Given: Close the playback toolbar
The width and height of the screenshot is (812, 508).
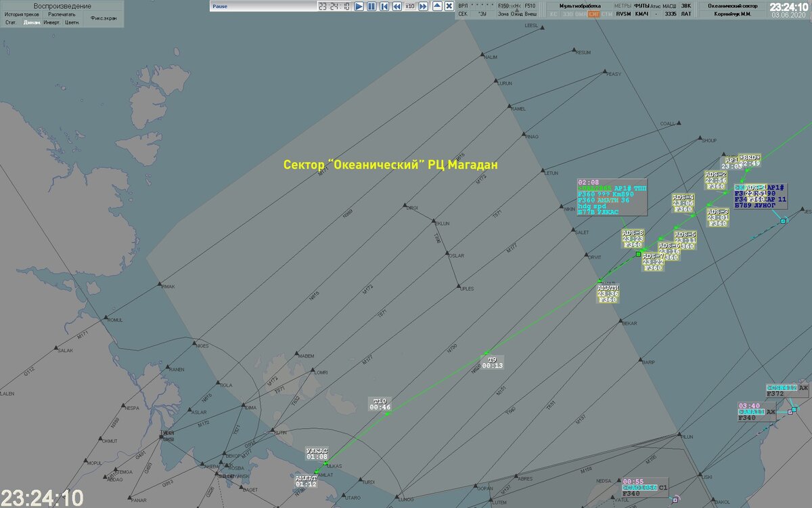Looking at the screenshot, I should click(449, 5).
